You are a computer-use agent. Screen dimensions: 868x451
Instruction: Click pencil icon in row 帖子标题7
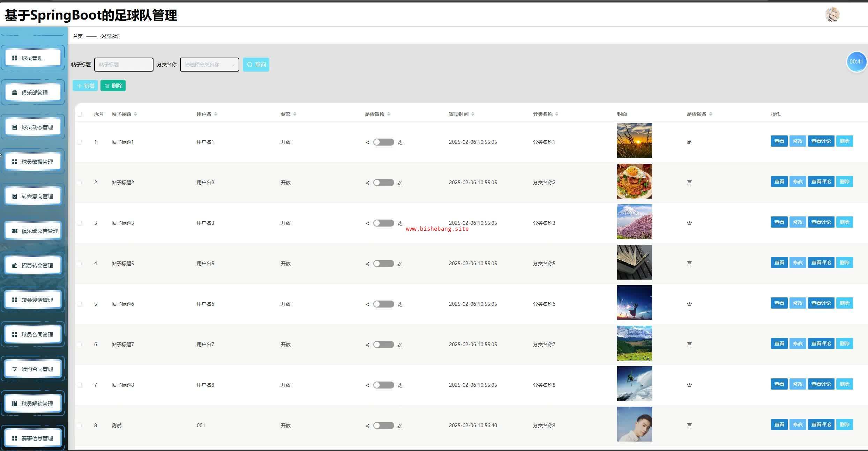pyautogui.click(x=400, y=345)
